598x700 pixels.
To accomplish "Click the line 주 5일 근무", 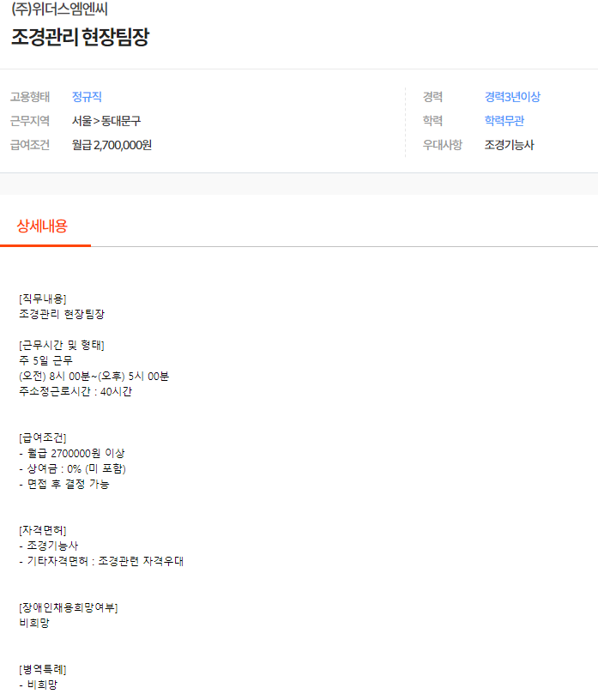I will tap(45, 360).
